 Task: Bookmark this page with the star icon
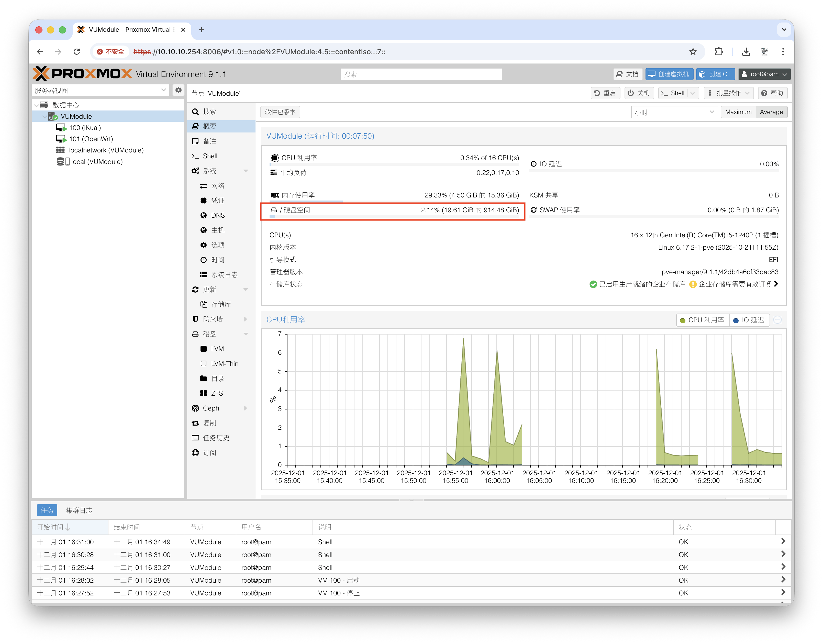pos(693,52)
